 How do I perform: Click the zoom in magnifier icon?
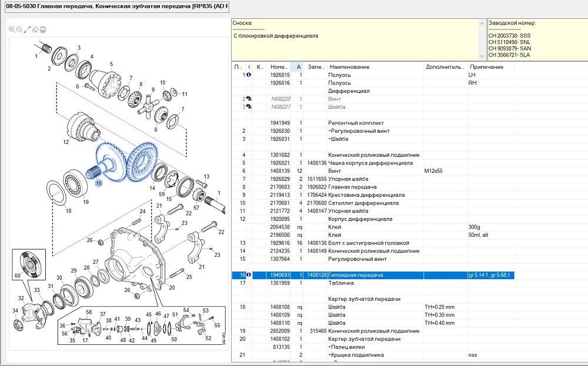[12, 29]
